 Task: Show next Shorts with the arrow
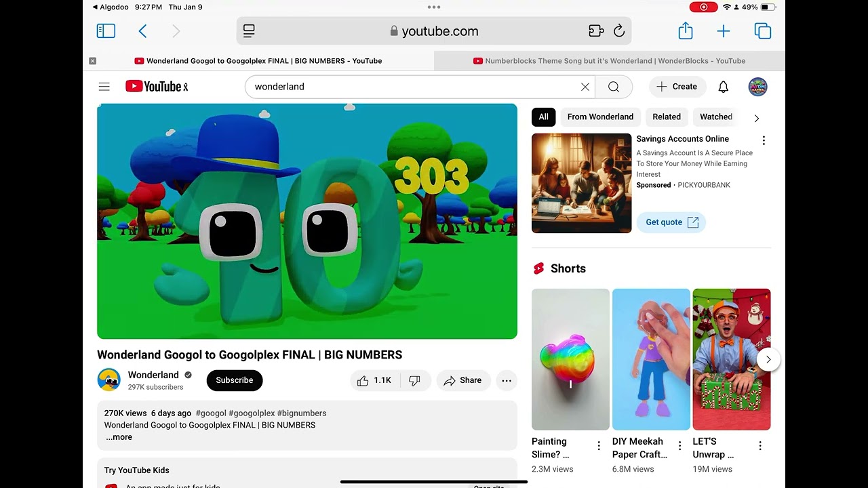pyautogui.click(x=768, y=359)
